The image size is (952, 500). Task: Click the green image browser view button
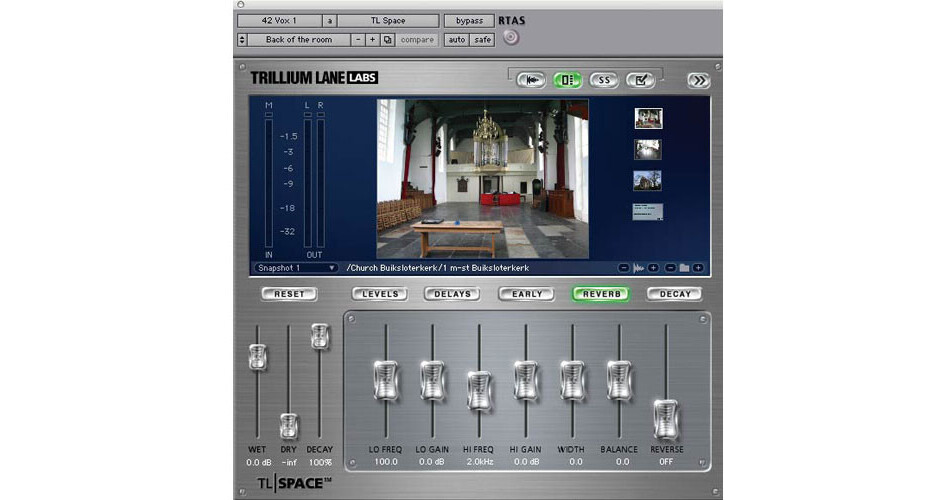click(567, 80)
